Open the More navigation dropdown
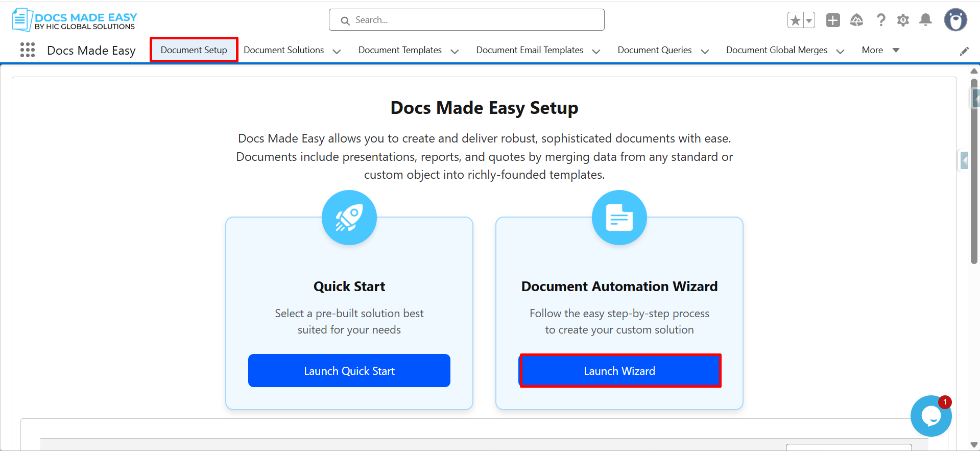This screenshot has width=980, height=451. pos(880,50)
